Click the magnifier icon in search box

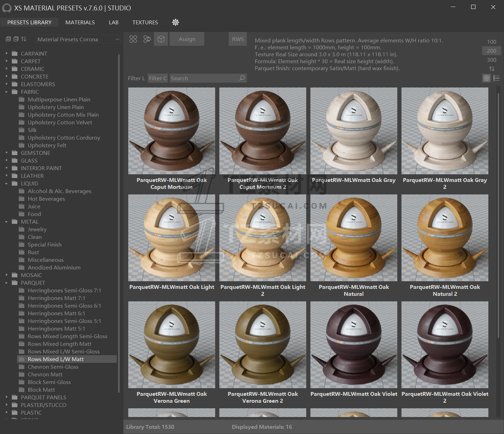click(x=242, y=78)
